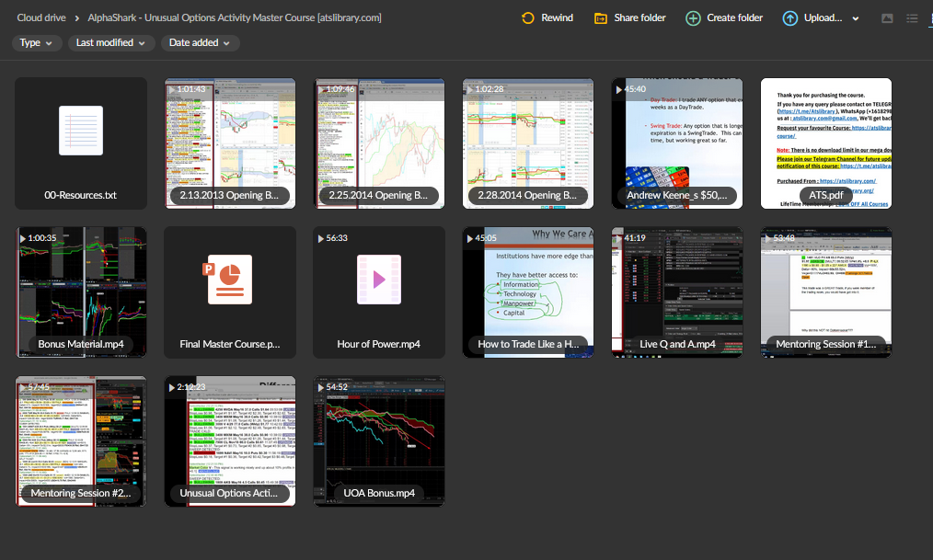Open the UOA Bonus.mp4 thumbnail
Image resolution: width=933 pixels, height=560 pixels.
coord(379,441)
